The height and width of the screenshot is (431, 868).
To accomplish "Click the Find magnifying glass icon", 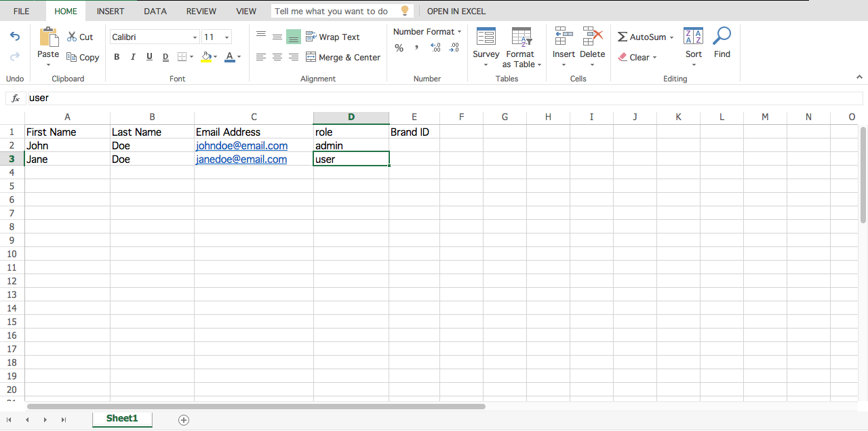I will tap(722, 37).
